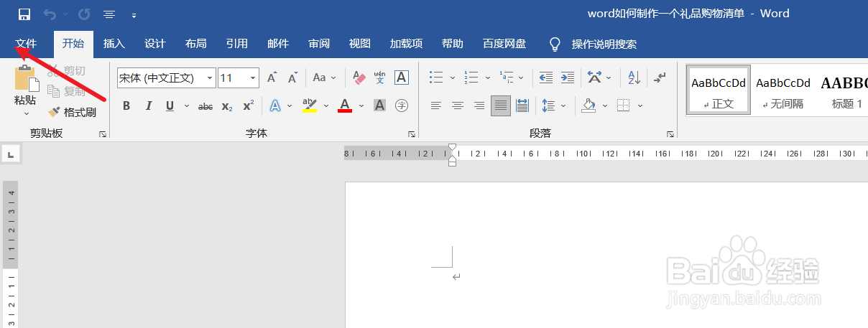Switch to the 设计 tab

[154, 44]
